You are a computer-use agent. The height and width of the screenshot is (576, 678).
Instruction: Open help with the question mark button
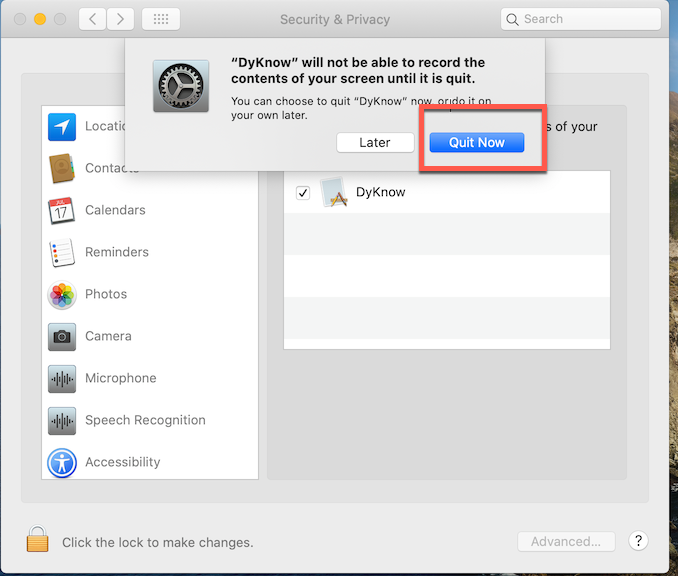click(638, 541)
